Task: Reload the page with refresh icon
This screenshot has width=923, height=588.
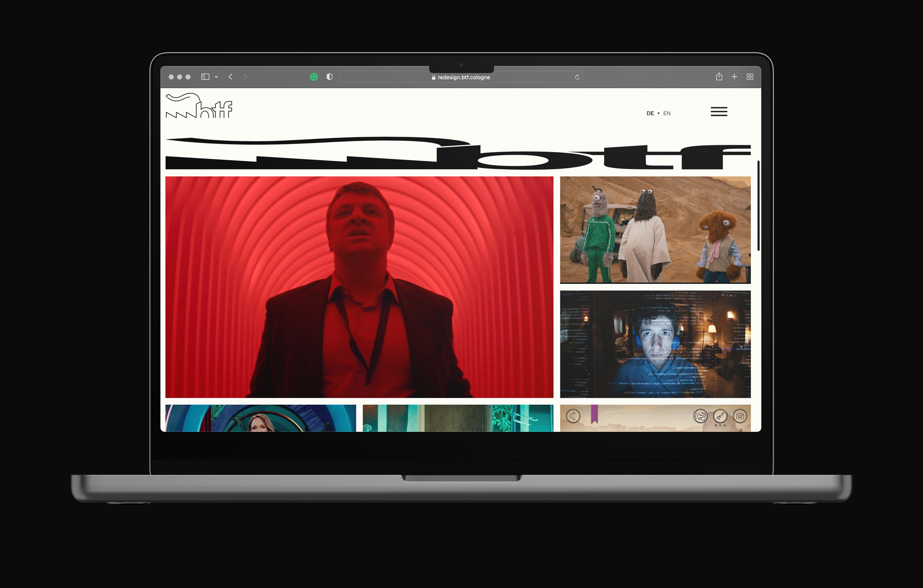Action: pyautogui.click(x=577, y=77)
